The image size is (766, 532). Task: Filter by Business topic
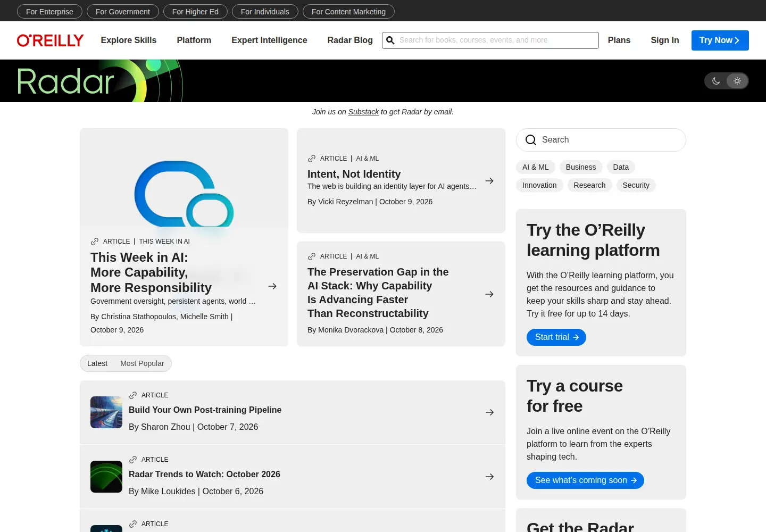coord(581,167)
